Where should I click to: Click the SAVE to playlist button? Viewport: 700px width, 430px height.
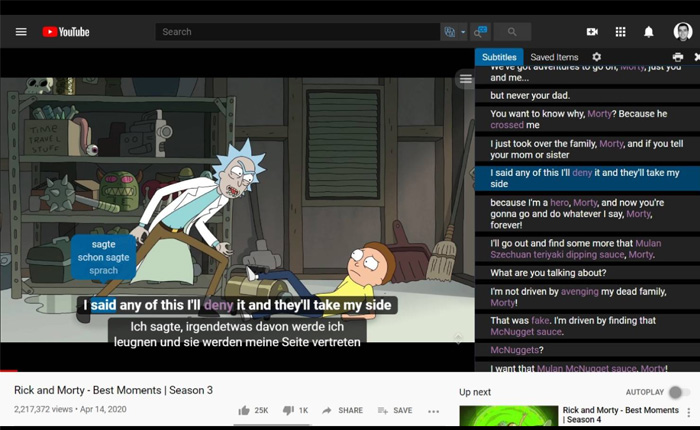(395, 410)
